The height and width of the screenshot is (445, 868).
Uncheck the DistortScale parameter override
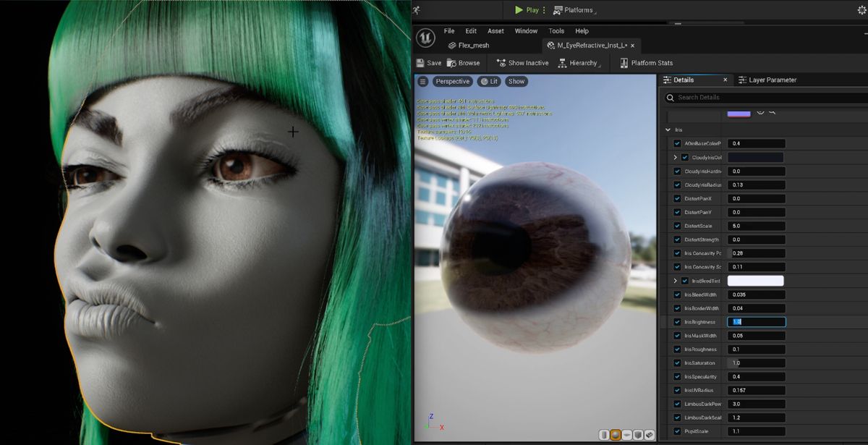point(677,226)
